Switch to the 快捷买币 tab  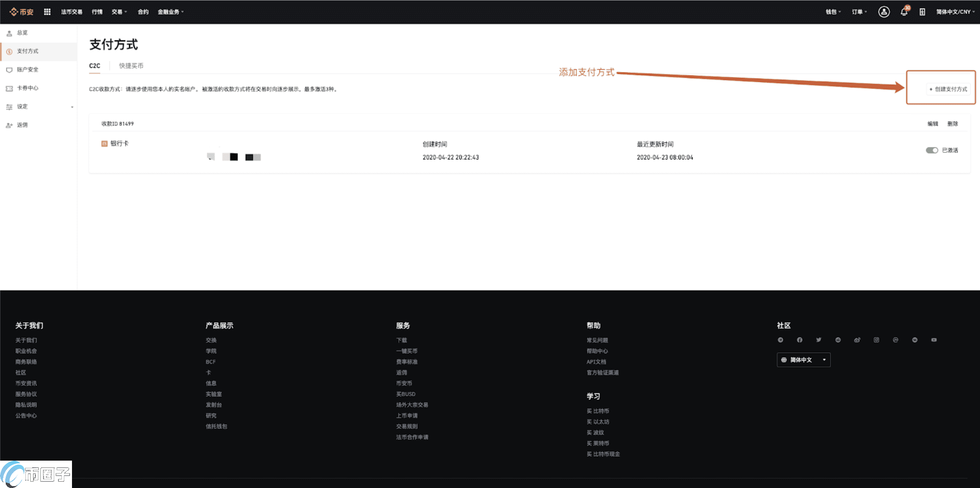pos(131,66)
